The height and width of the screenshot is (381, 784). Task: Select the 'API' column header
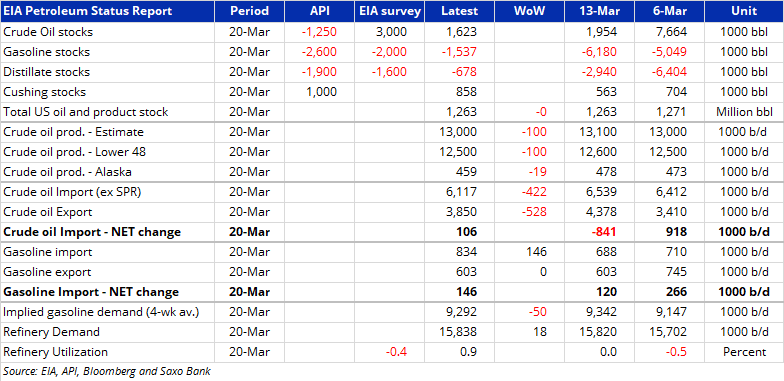coord(320,11)
